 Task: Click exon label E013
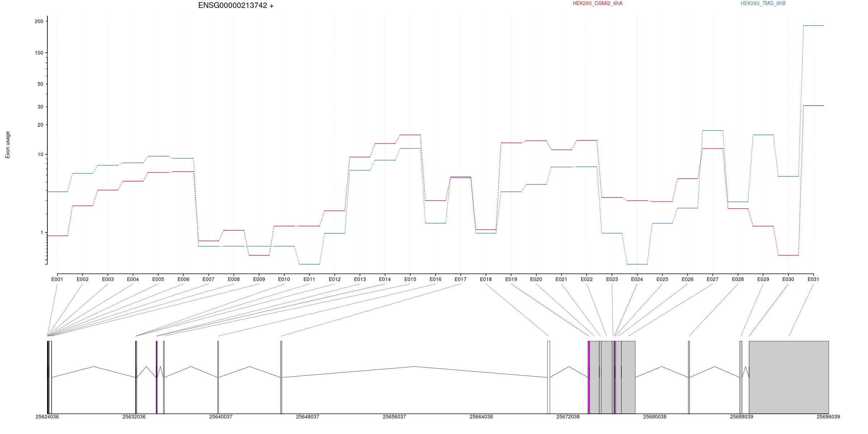pos(360,279)
